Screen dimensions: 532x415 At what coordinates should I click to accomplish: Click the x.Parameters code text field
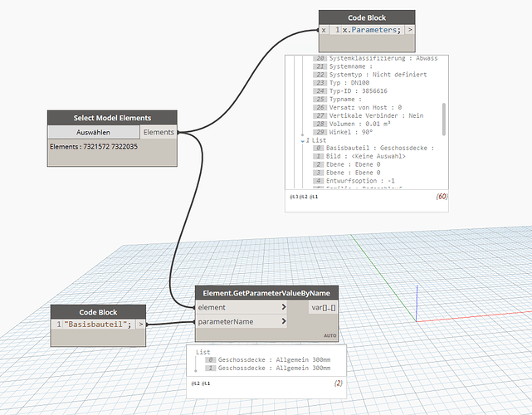[x=372, y=30]
